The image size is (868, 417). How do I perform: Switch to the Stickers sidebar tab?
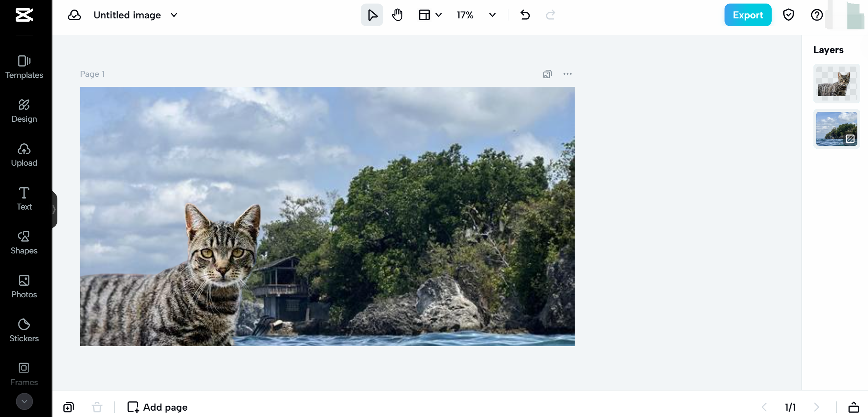click(24, 330)
